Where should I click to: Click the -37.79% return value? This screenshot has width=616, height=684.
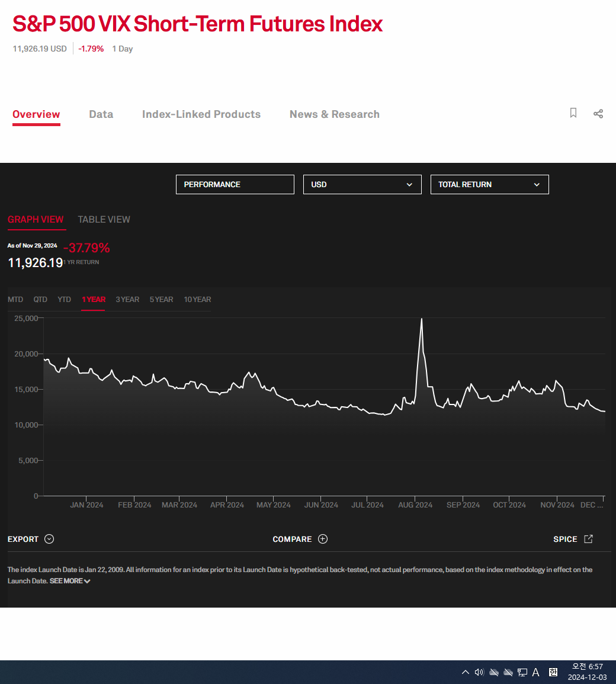click(86, 248)
